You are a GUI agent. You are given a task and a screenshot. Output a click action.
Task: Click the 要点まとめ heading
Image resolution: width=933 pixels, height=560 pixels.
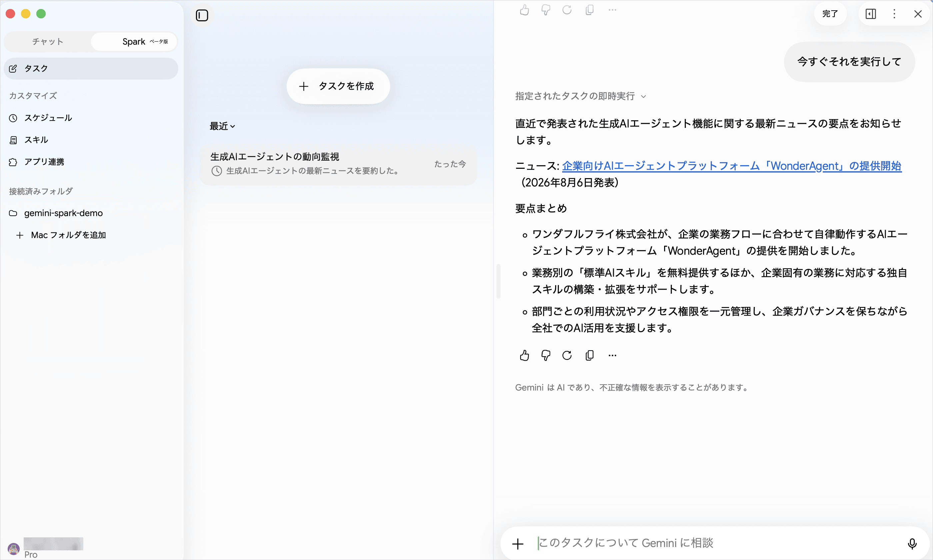[541, 208]
